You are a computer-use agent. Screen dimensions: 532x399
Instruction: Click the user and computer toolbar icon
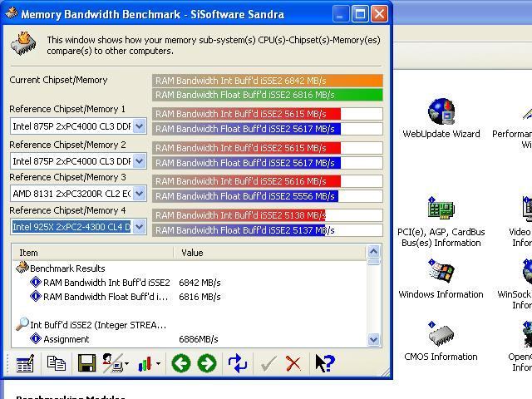tap(113, 363)
